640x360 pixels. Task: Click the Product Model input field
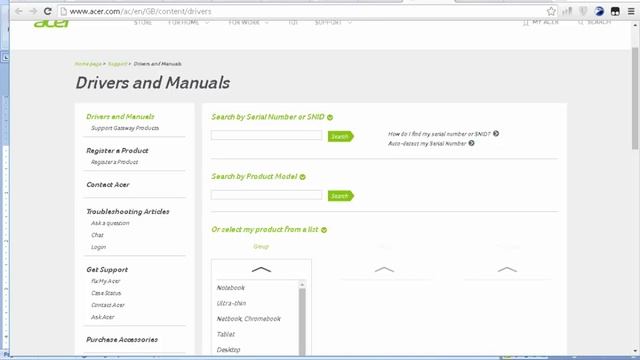(266, 195)
